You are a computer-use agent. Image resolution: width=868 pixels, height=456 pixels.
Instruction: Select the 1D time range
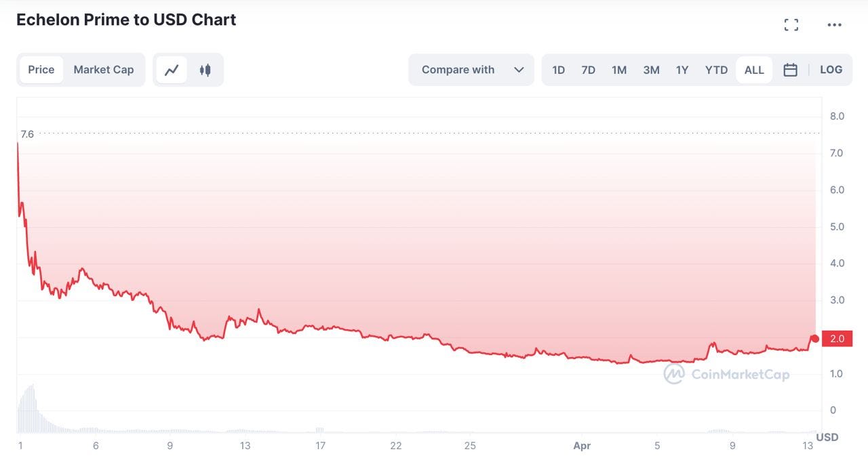(x=558, y=69)
